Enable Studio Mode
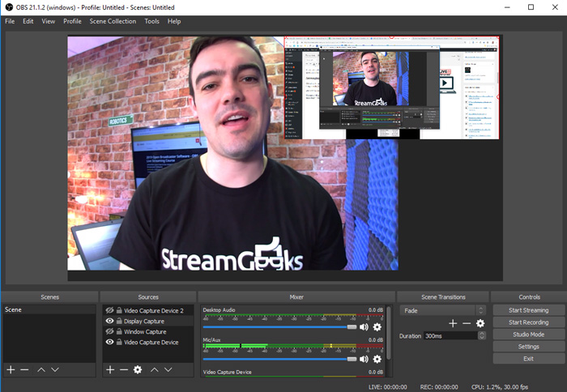The width and height of the screenshot is (567, 392). [529, 334]
